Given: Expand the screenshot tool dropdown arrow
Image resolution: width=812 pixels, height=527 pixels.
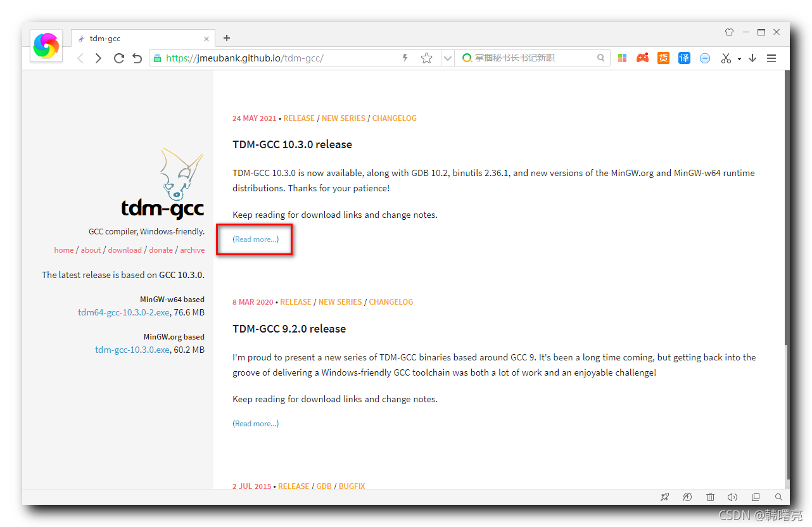Looking at the screenshot, I should click(x=739, y=59).
